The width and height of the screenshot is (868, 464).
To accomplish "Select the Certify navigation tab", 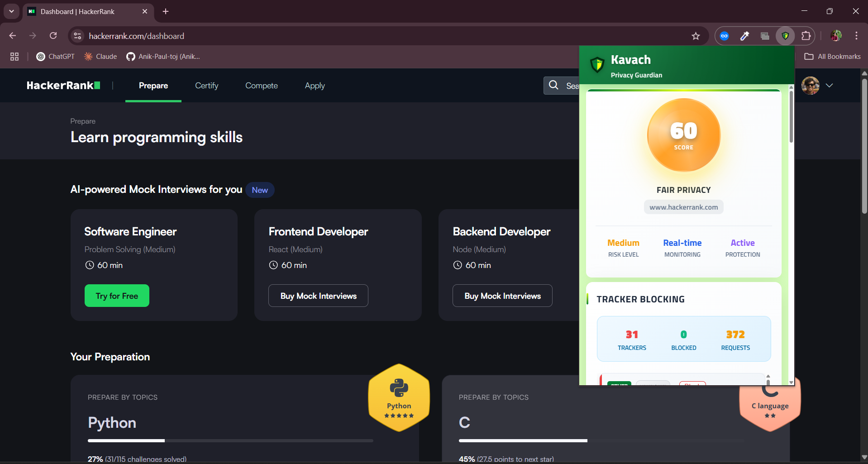I will tap(206, 86).
